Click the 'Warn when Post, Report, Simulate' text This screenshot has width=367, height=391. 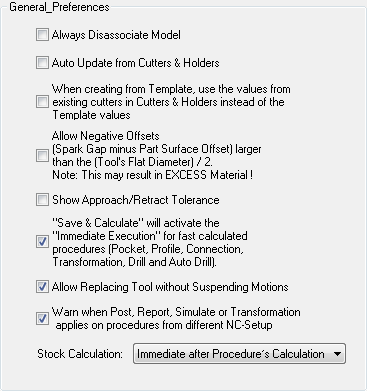click(176, 318)
